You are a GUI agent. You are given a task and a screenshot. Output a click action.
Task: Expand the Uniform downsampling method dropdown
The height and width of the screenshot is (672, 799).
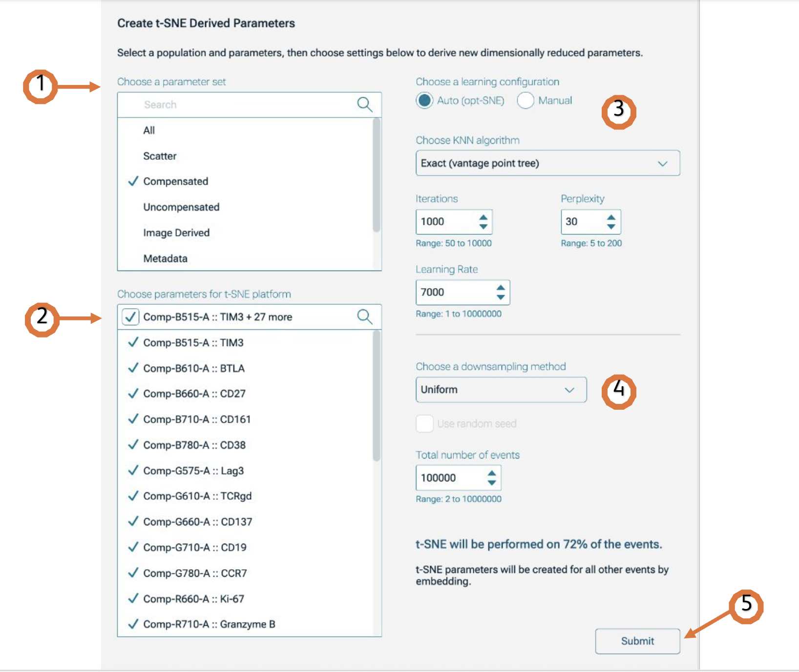pyautogui.click(x=501, y=390)
